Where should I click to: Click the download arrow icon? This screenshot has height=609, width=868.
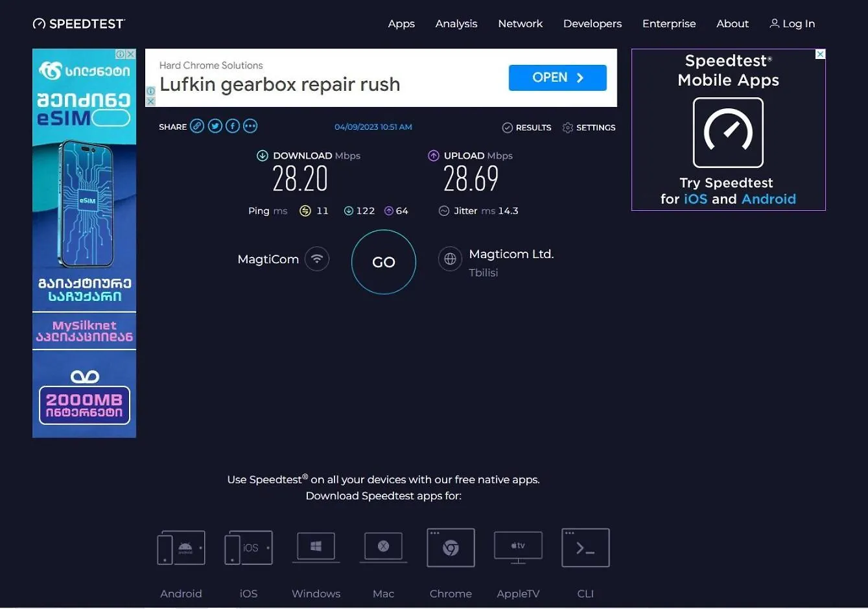(263, 156)
